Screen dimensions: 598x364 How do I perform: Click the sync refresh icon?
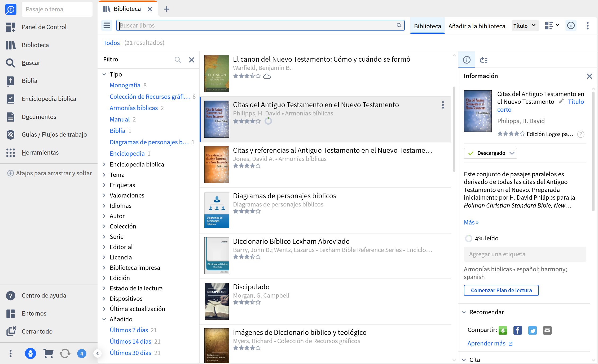coord(65,353)
